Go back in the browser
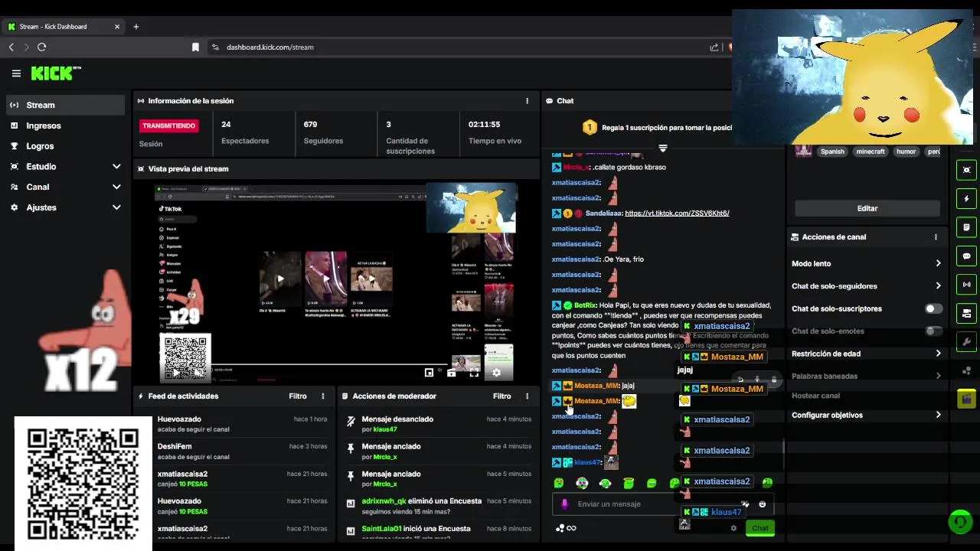 tap(11, 47)
